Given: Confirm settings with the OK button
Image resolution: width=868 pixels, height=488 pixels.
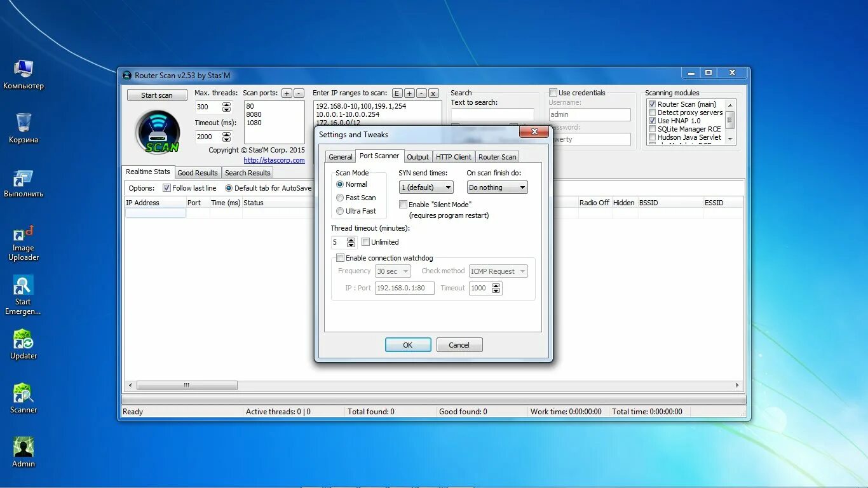Looking at the screenshot, I should [x=408, y=345].
